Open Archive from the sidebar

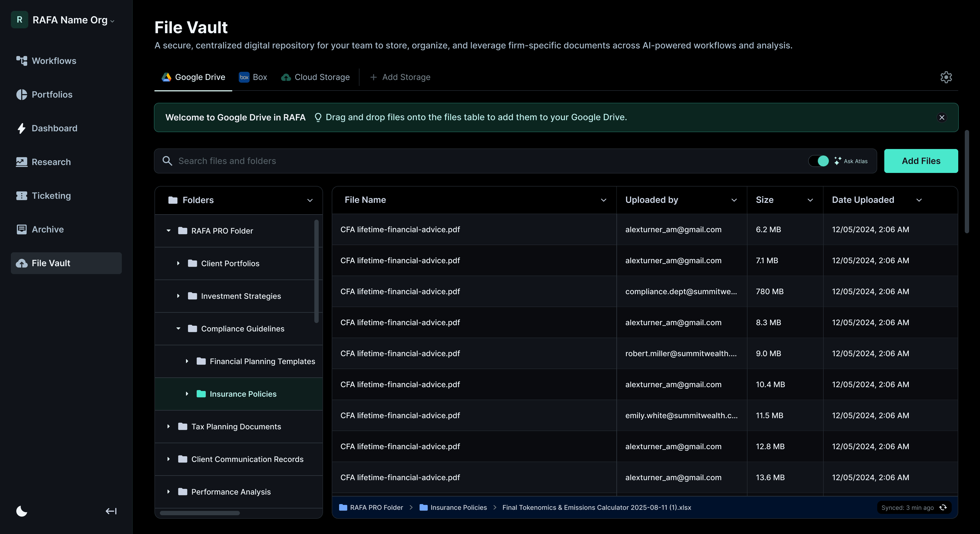[48, 229]
